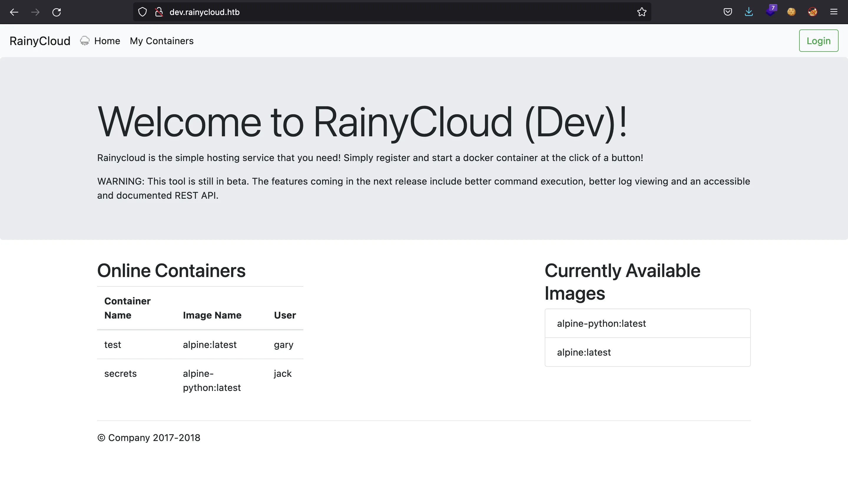
Task: Click the browser forward arrow
Action: (x=35, y=12)
